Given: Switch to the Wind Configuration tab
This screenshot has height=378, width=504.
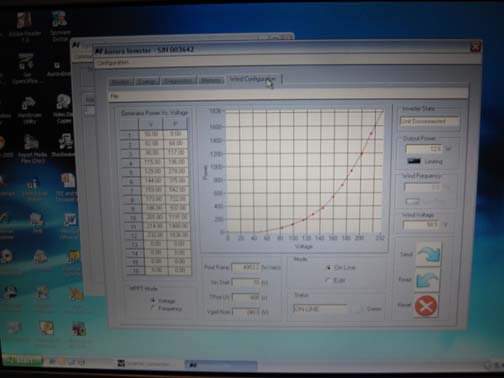Looking at the screenshot, I should 253,79.
